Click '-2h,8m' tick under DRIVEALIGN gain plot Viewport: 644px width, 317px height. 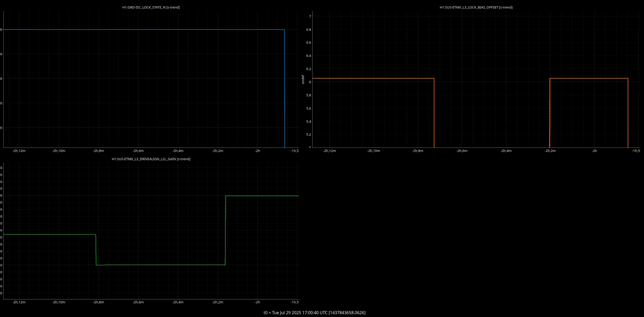pyautogui.click(x=98, y=302)
